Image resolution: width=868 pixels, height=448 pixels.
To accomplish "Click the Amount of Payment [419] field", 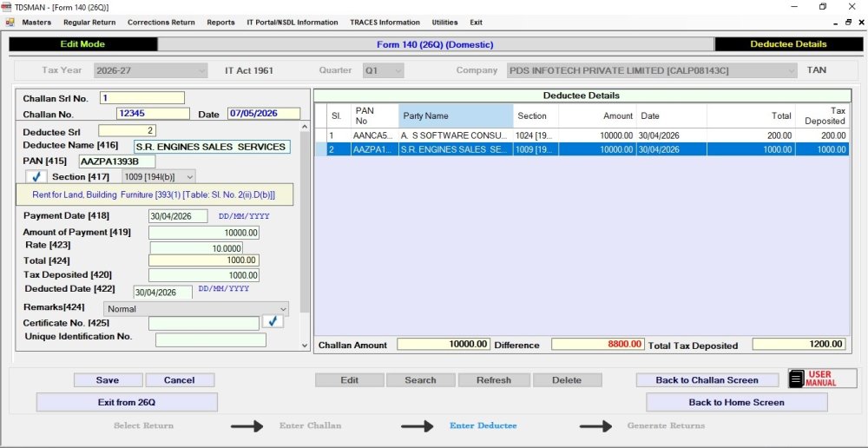I will (x=204, y=234).
